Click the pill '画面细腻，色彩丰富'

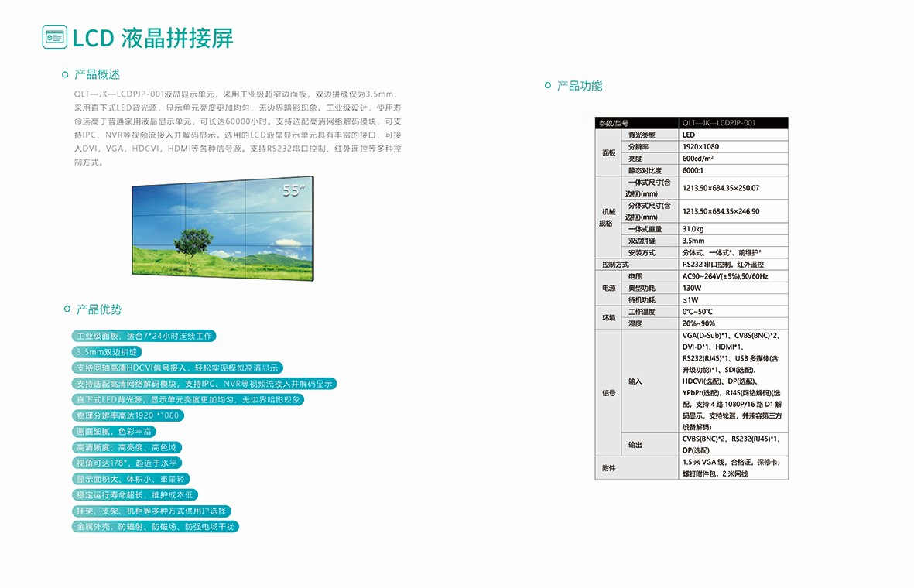tap(114, 431)
